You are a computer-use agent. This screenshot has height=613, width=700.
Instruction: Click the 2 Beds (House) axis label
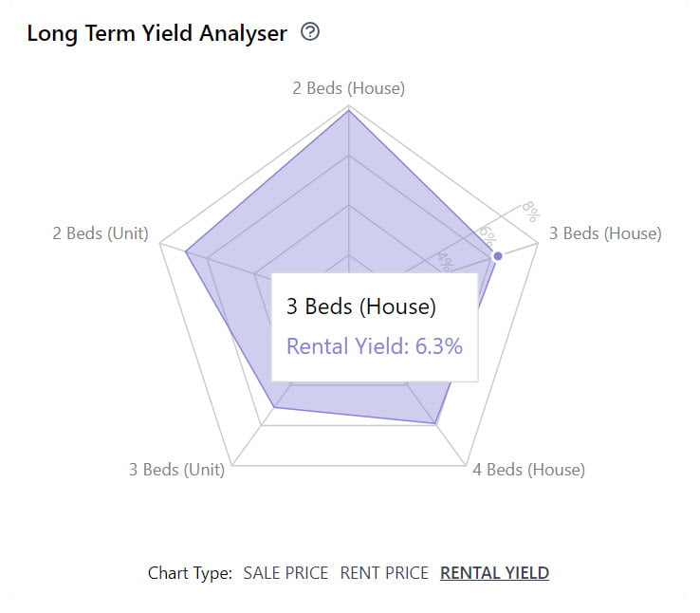(x=349, y=88)
